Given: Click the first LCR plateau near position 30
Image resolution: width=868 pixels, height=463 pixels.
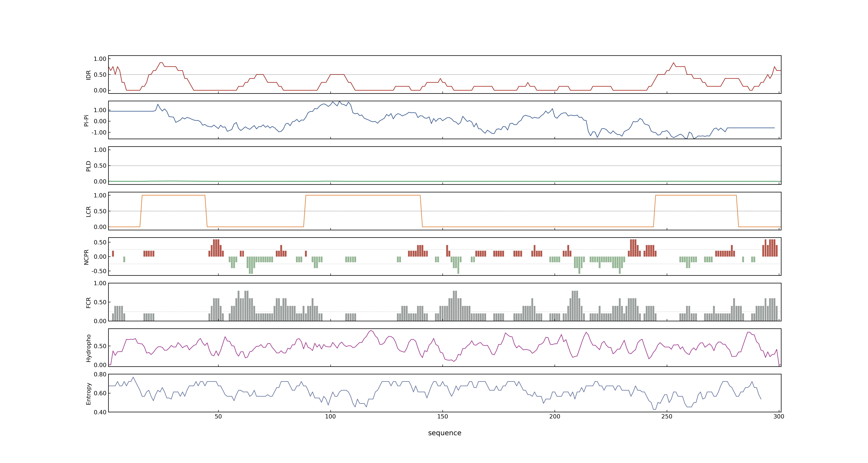Looking at the screenshot, I should 174,195.
